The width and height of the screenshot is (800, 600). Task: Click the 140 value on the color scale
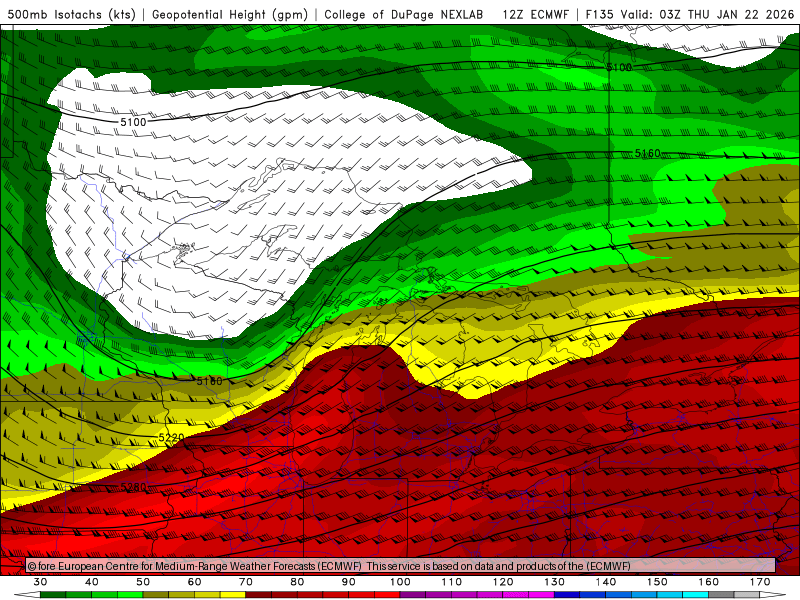click(x=606, y=582)
